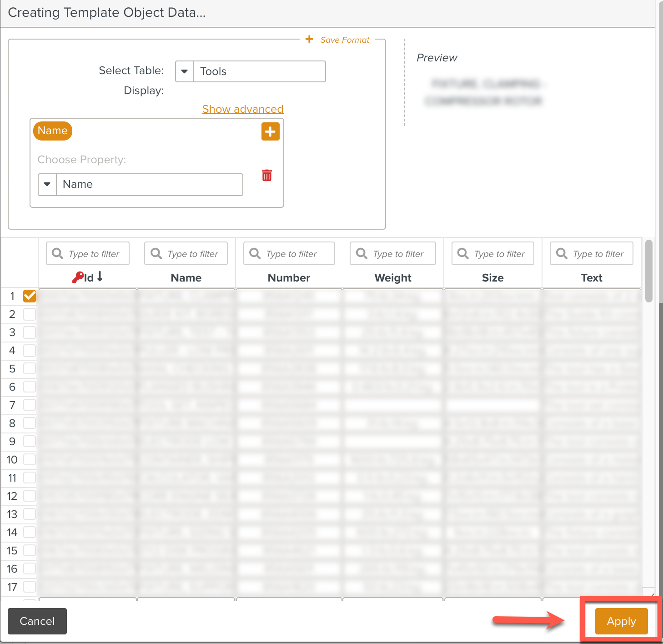Click search icon in Name column filter
The width and height of the screenshot is (663, 644).
(156, 253)
